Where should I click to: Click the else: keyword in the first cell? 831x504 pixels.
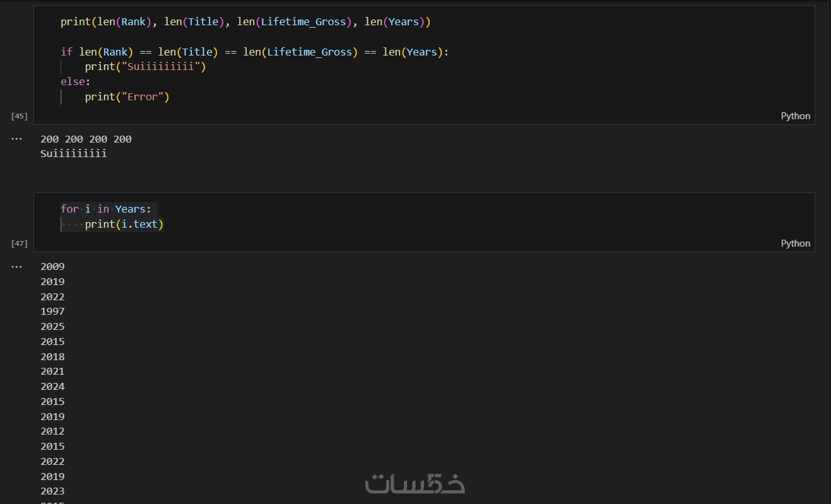pos(75,82)
